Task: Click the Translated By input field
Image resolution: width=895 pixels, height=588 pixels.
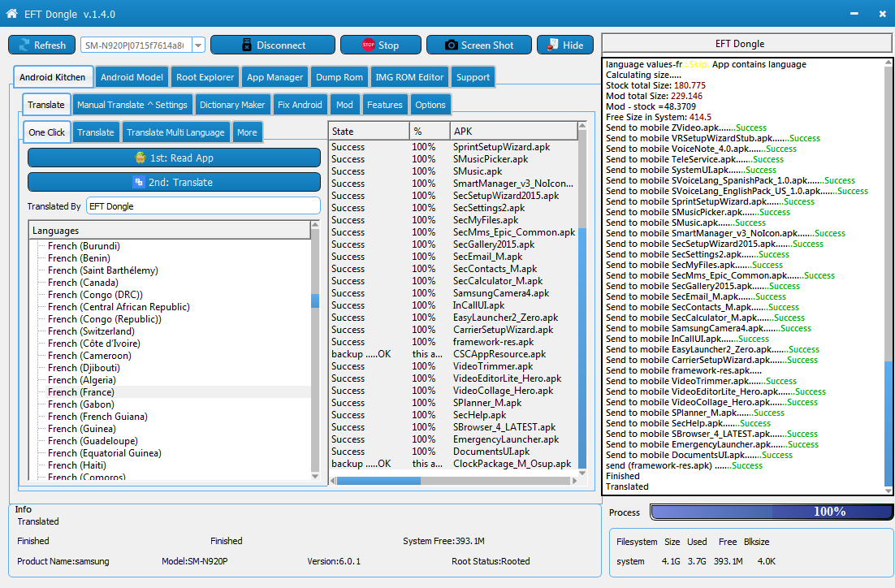Action: tap(203, 206)
